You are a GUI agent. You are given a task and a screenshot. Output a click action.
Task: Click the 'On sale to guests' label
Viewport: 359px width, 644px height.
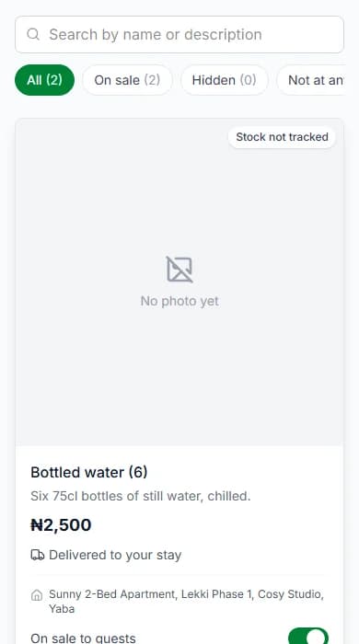click(83, 638)
